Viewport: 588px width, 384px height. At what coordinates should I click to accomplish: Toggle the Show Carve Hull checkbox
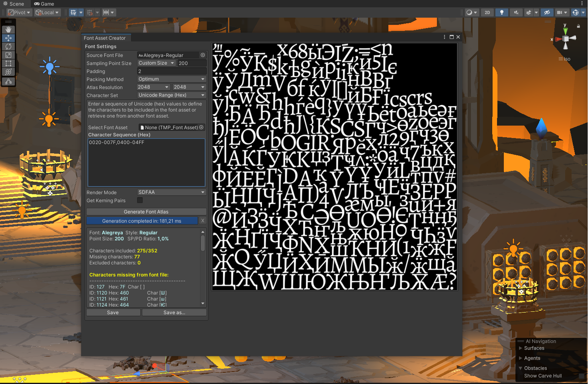pyautogui.click(x=581, y=376)
